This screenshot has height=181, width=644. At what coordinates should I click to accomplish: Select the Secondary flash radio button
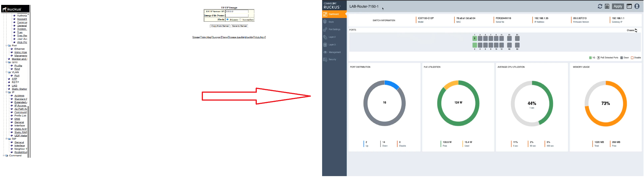pos(240,20)
